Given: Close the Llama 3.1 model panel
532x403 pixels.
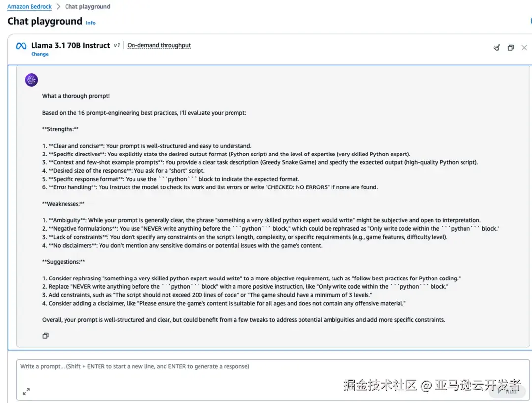Looking at the screenshot, I should click(524, 48).
